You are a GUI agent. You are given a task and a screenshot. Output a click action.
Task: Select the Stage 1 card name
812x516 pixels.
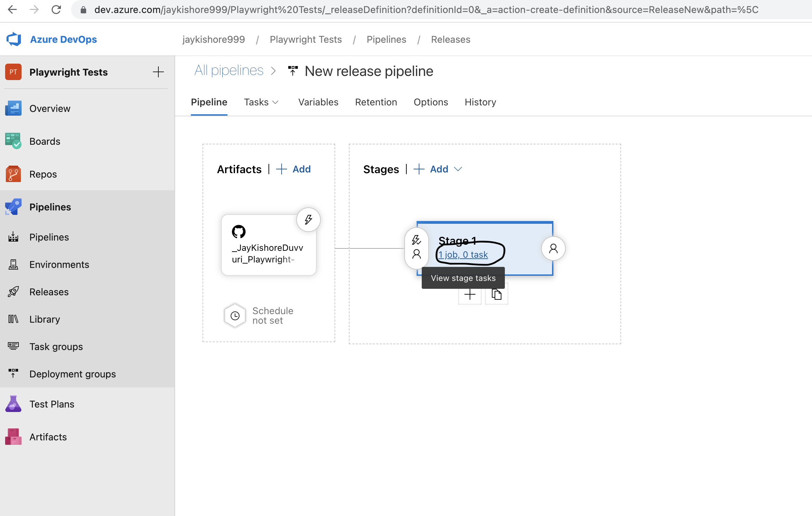457,241
